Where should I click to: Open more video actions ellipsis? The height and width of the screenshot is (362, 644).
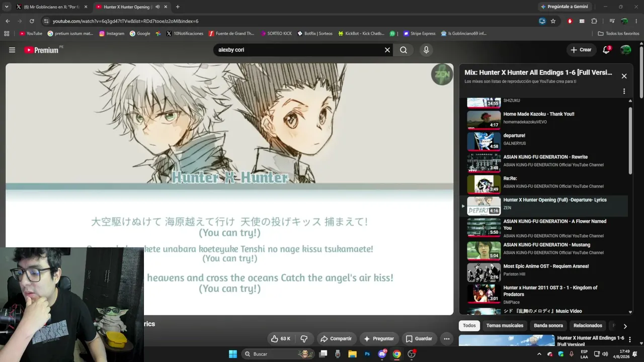pyautogui.click(x=446, y=339)
